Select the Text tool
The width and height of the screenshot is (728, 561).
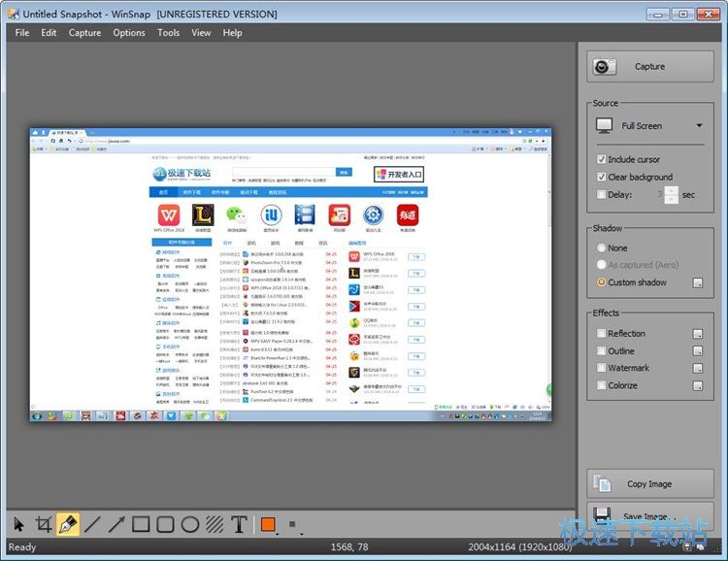click(239, 525)
